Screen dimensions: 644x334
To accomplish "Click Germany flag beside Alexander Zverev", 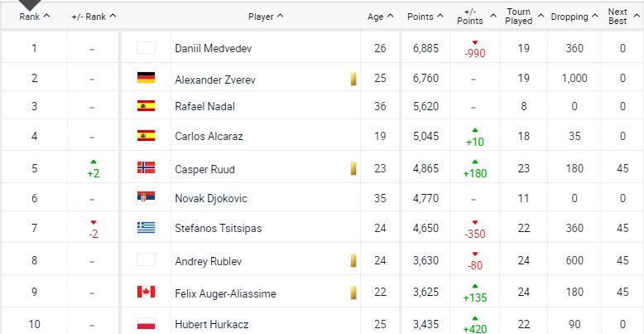I will point(146,78).
